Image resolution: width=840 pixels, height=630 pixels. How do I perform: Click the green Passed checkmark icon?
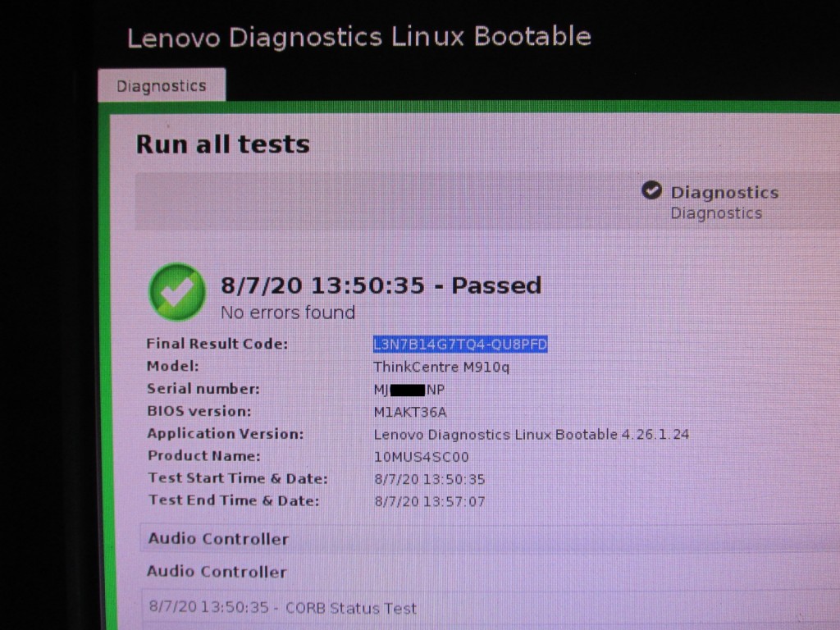tap(177, 292)
